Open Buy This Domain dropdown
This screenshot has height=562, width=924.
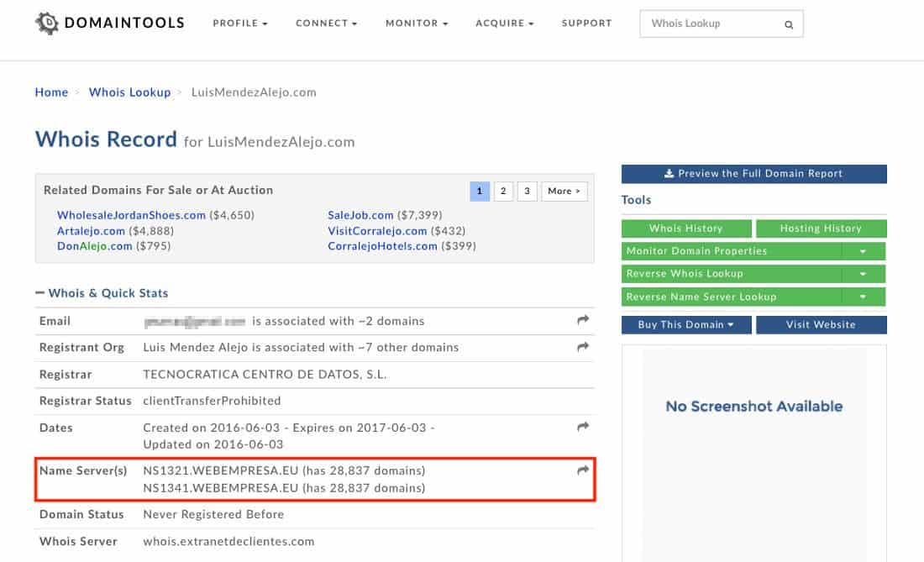pyautogui.click(x=686, y=324)
